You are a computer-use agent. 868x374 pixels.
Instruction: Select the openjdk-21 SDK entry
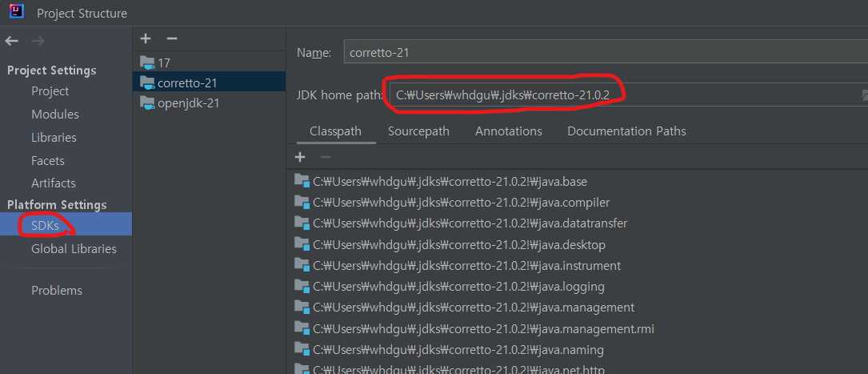click(210, 103)
